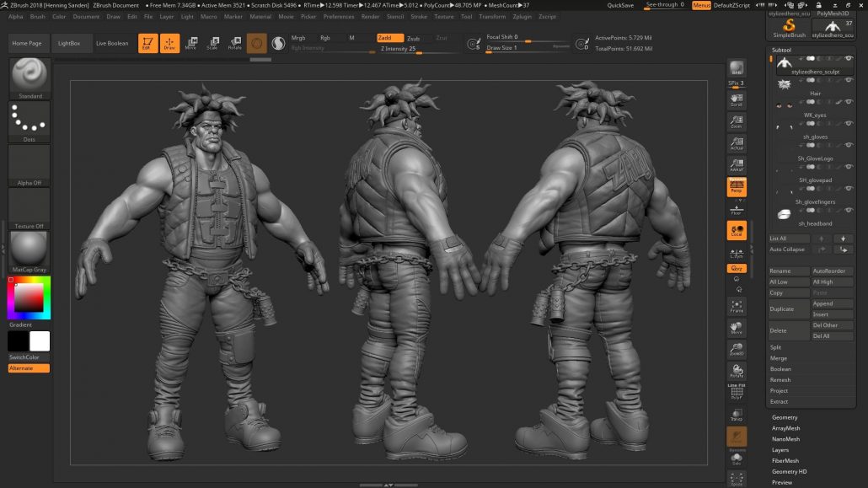Click the Actual size icon
The width and height of the screenshot is (868, 488).
click(x=737, y=143)
